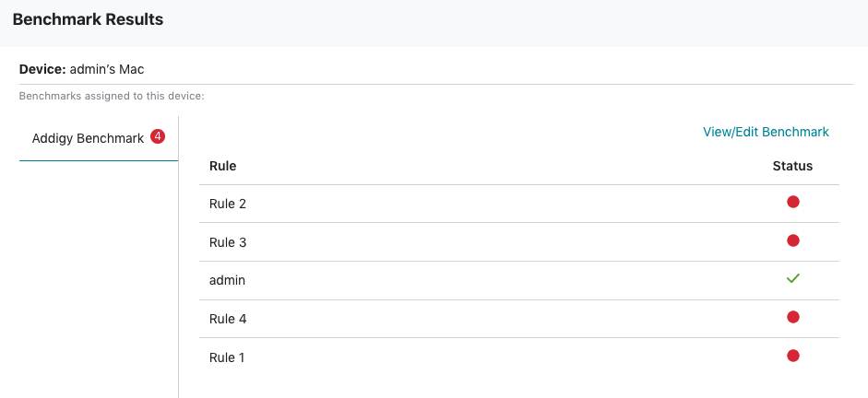Image resolution: width=868 pixels, height=398 pixels.
Task: Select the Rule 2 row label
Action: (228, 204)
